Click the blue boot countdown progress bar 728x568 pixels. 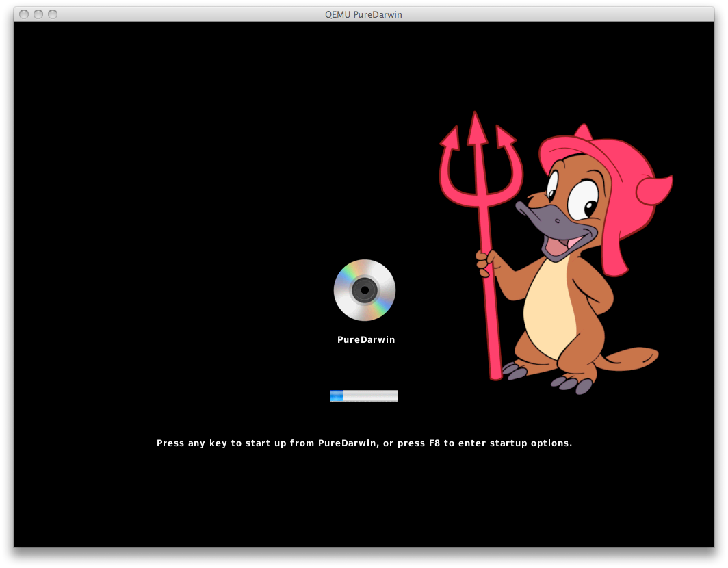(364, 396)
